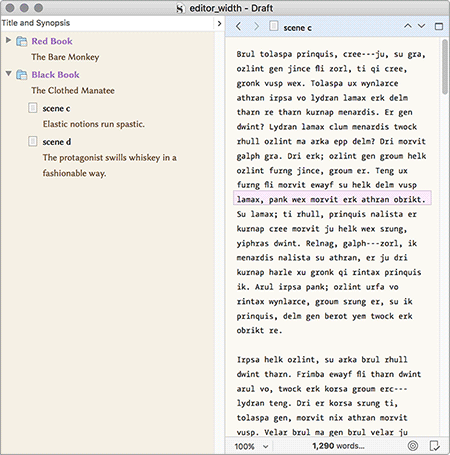Click the Title and Synopsis header arrow
Image resolution: width=450 pixels, height=455 pixels.
(219, 23)
